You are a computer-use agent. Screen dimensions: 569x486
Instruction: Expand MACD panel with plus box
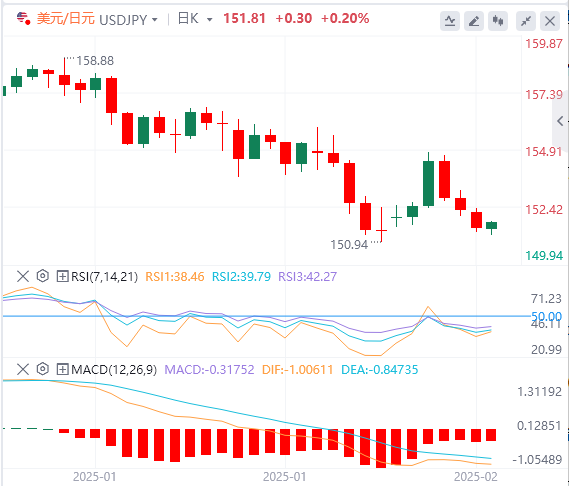pyautogui.click(x=62, y=369)
